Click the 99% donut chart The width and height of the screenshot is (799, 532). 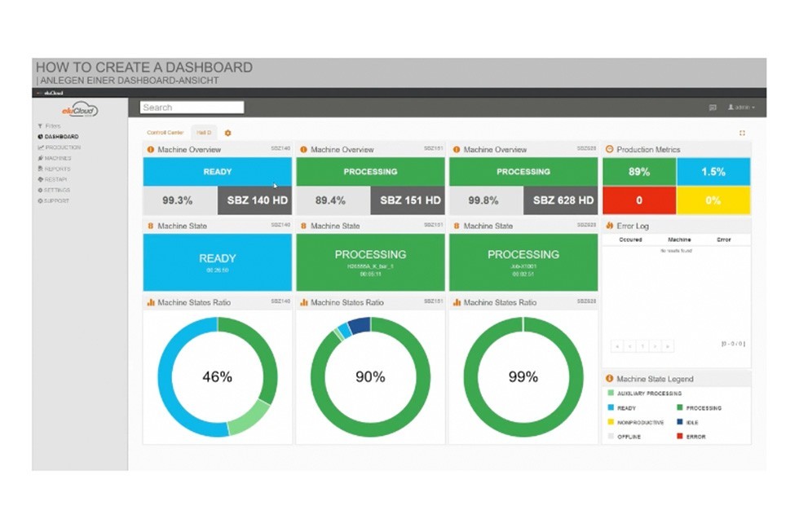[523, 376]
